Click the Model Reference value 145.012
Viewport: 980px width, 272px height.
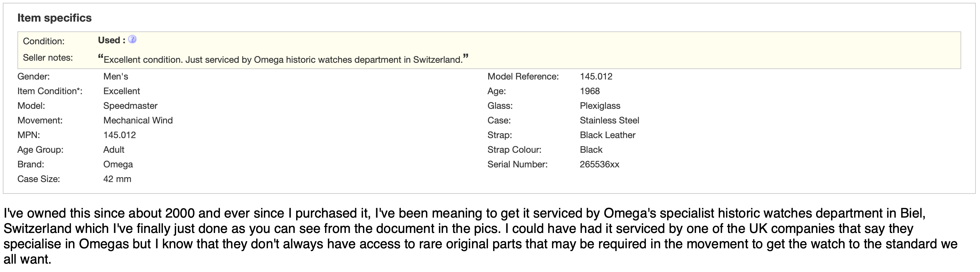[596, 77]
